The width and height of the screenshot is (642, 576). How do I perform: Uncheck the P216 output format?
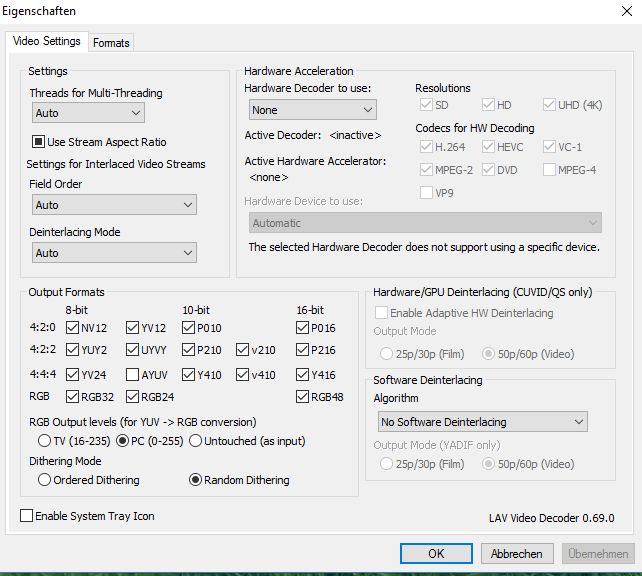pyautogui.click(x=302, y=350)
